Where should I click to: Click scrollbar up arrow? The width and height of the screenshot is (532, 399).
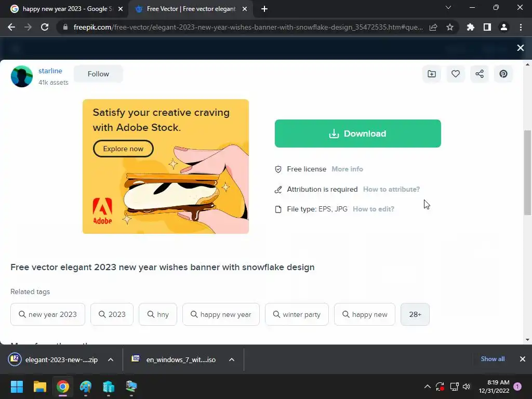[527, 64]
